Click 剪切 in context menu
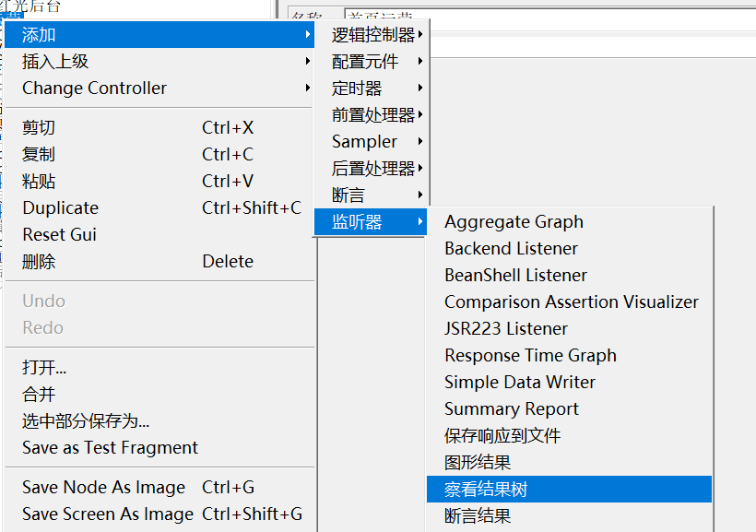Viewport: 756px width, 532px height. (39, 128)
